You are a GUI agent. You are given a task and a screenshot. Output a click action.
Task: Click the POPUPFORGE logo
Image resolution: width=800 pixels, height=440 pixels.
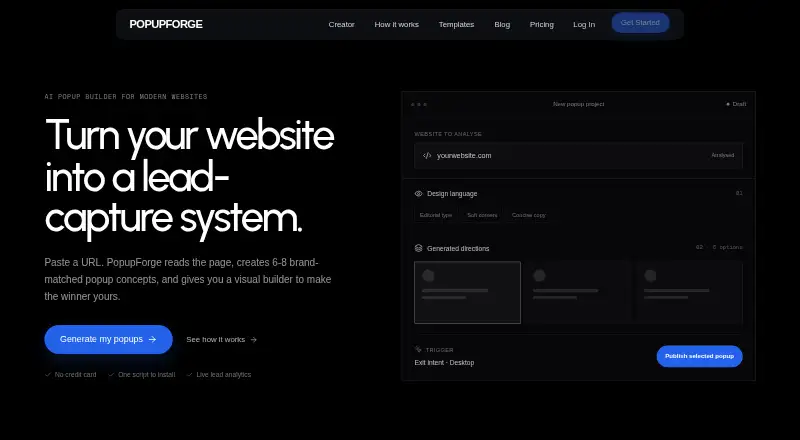point(166,24)
